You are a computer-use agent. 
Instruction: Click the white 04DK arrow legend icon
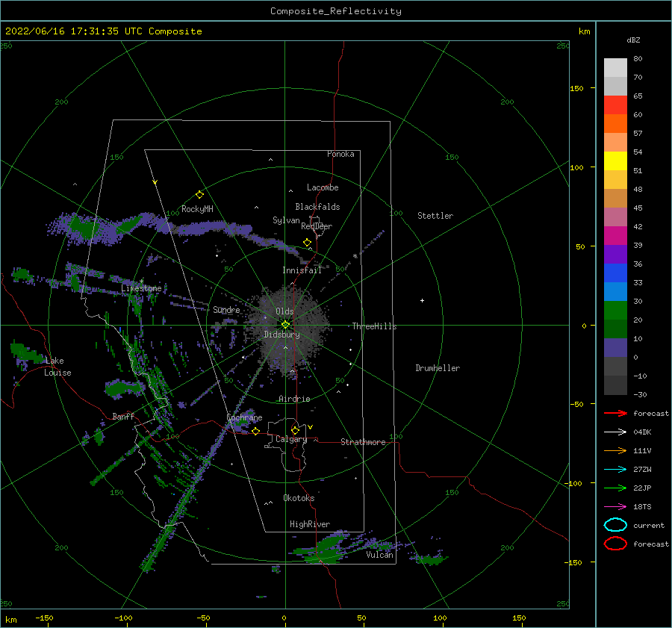point(615,432)
